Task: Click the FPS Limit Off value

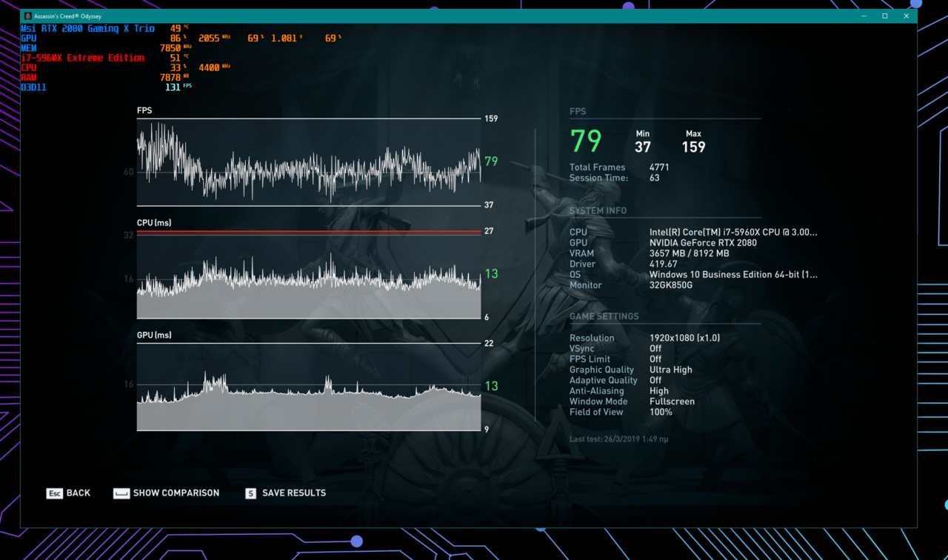Action: 655,359
